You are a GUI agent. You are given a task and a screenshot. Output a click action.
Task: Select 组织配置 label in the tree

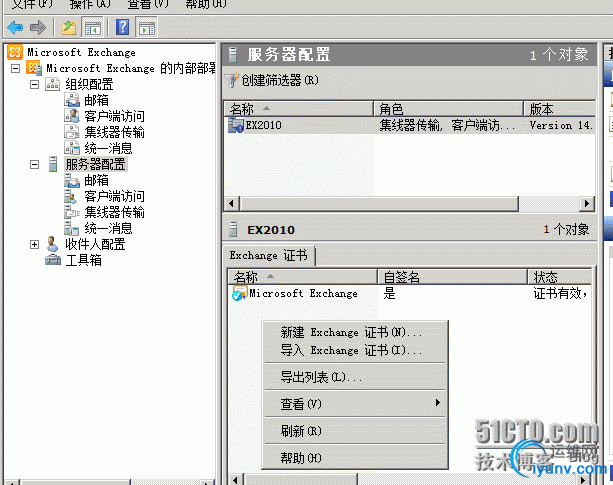pyautogui.click(x=90, y=84)
